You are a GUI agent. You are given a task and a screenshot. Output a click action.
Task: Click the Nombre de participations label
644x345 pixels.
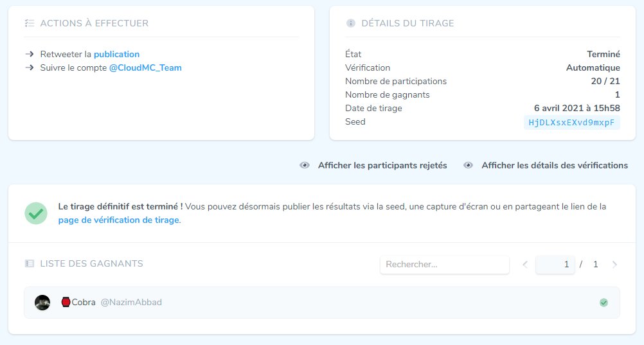pyautogui.click(x=396, y=82)
